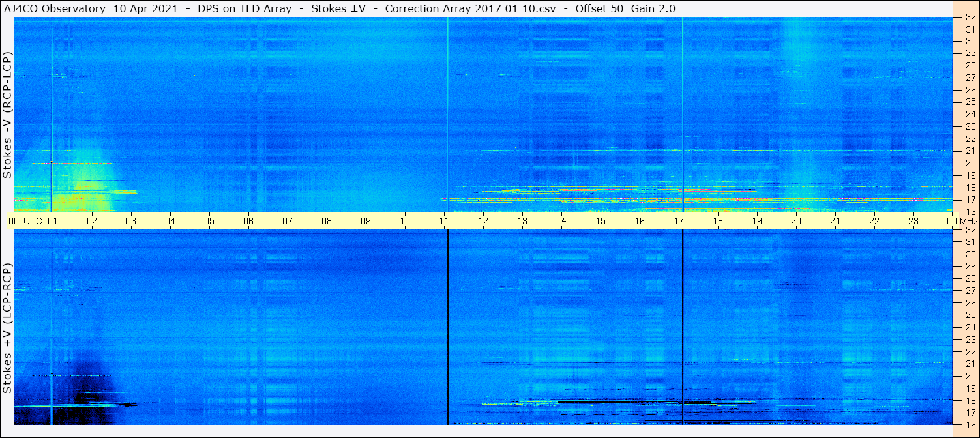Select the 12 hour mark on time axis
The width and height of the screenshot is (980, 438).
[x=483, y=221]
